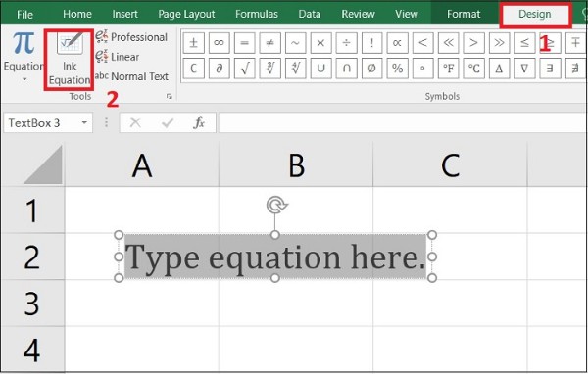Insert the degrees Celsius symbol

473,69
